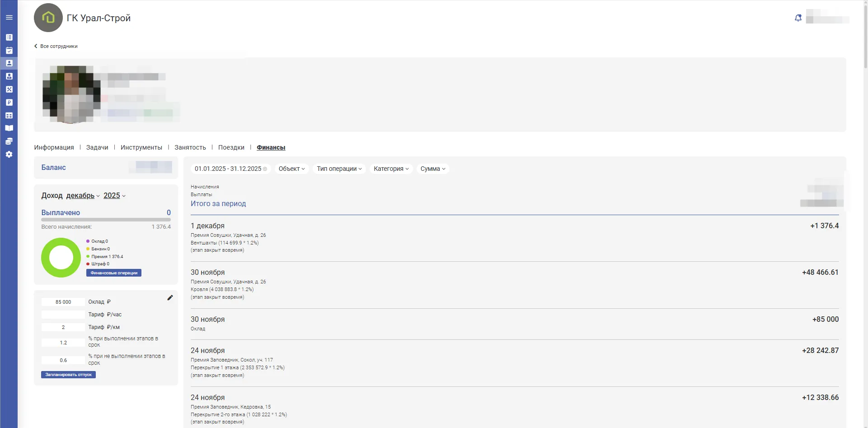Click the calendar check icon in sidebar
Screen dimensions: 868x428
click(9, 51)
